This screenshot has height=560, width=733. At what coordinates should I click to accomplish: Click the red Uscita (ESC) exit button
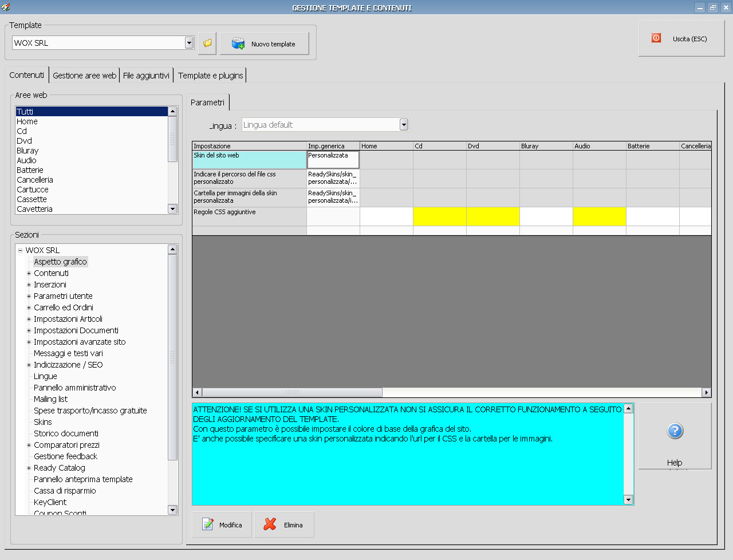coord(681,38)
